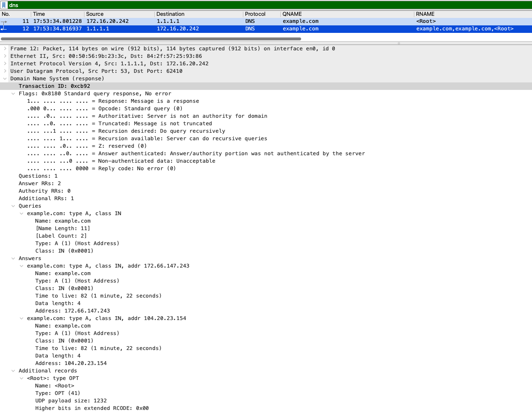Expand User Datagram Protocol section
This screenshot has width=532, height=412.
5,71
